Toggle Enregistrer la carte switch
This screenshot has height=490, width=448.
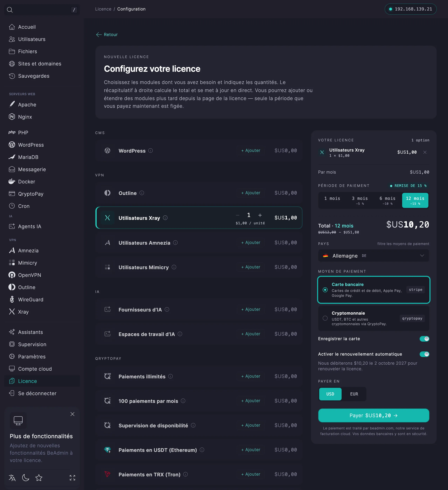coord(424,339)
